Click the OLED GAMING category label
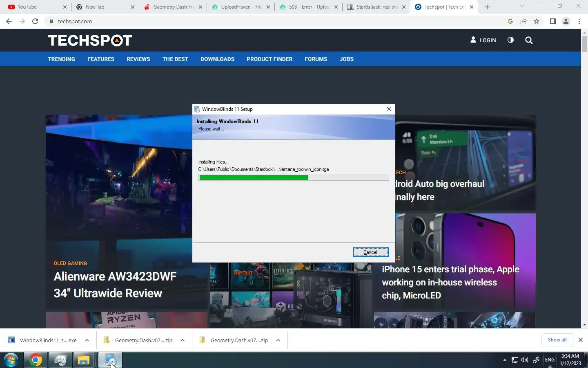 [x=70, y=263]
